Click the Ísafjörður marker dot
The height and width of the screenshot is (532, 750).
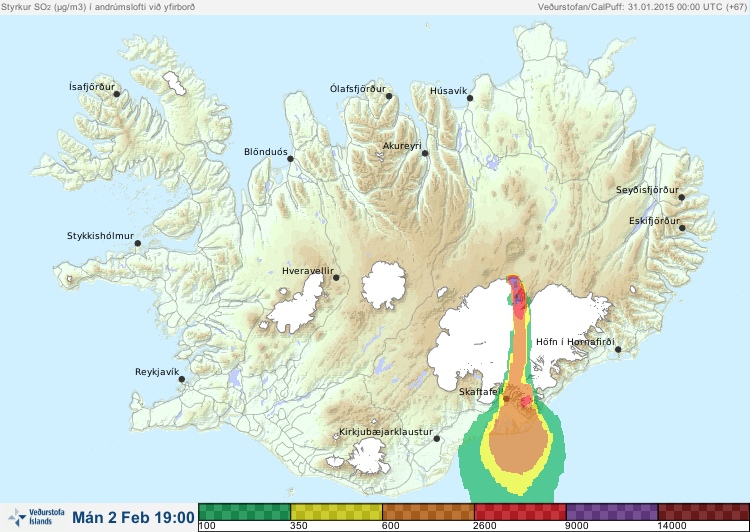tap(116, 94)
